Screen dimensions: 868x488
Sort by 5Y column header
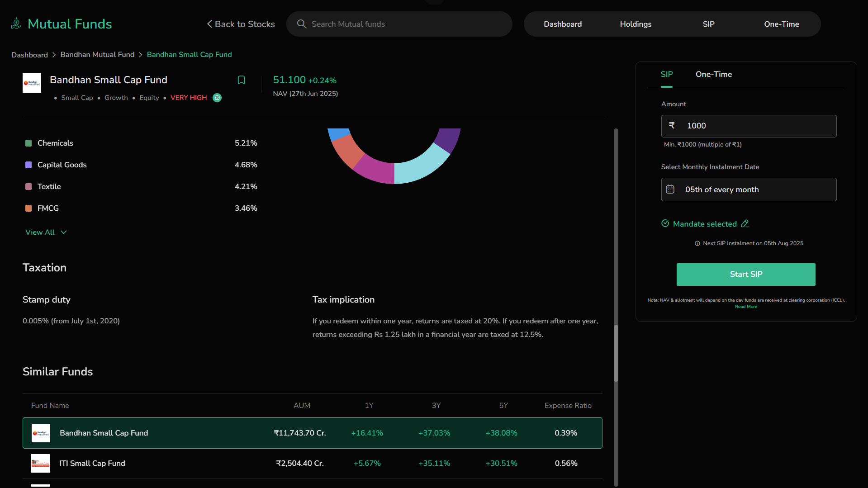503,406
